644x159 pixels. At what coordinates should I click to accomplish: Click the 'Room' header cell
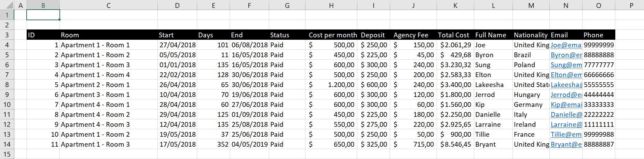[109, 35]
